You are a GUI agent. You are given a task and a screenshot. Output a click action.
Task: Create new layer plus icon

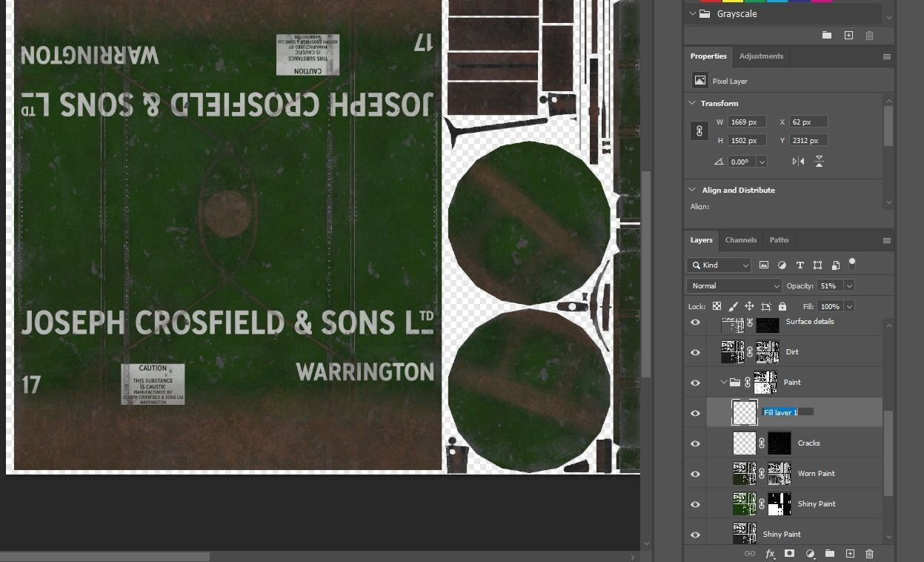pyautogui.click(x=850, y=554)
